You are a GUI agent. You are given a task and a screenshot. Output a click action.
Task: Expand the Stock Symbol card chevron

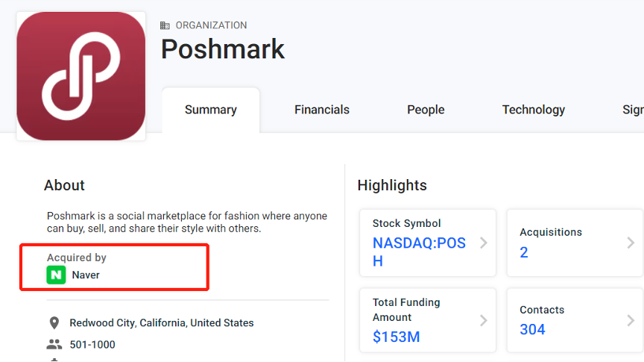point(484,243)
